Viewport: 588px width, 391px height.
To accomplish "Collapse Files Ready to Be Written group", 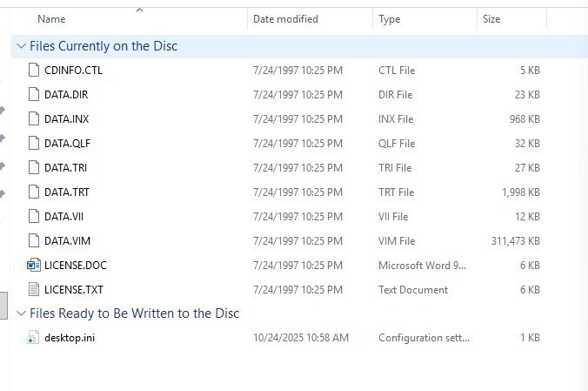I will point(21,313).
